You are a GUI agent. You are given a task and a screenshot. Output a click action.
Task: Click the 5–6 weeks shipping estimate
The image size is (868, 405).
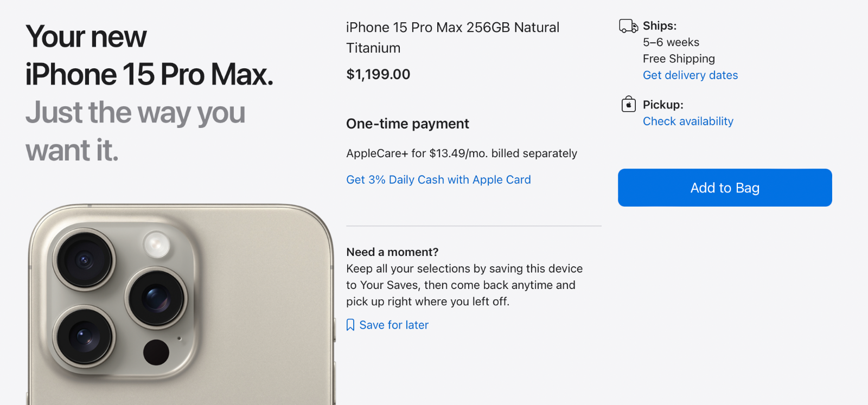671,42
